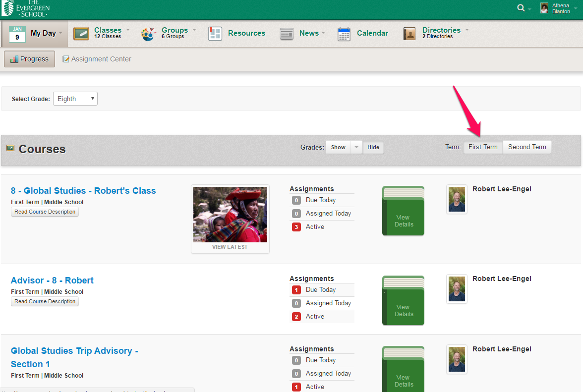Expand the Classes dropdown arrow

point(128,29)
